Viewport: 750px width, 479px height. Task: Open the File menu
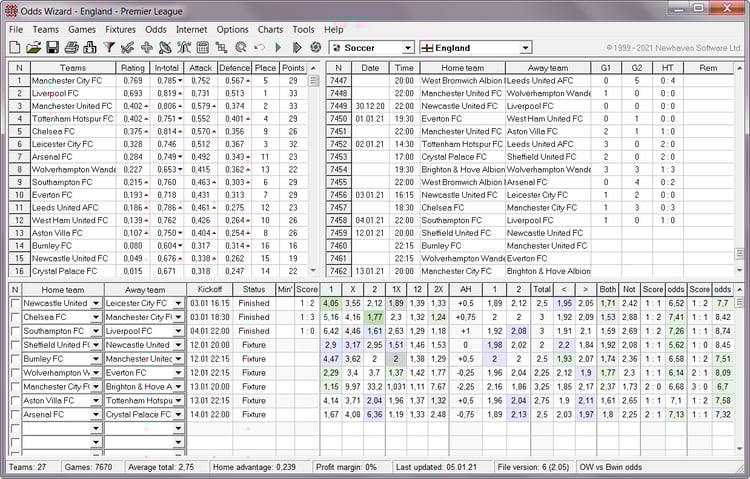16,30
